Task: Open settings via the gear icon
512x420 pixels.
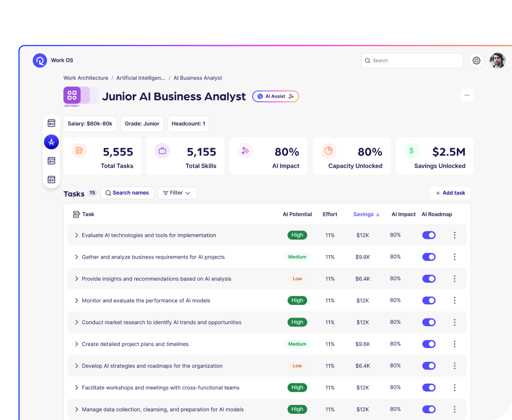Action: pos(476,60)
